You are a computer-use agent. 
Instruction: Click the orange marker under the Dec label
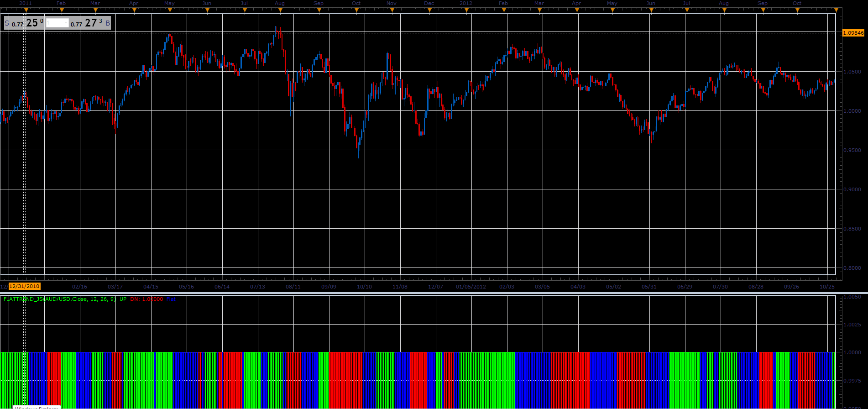(429, 10)
